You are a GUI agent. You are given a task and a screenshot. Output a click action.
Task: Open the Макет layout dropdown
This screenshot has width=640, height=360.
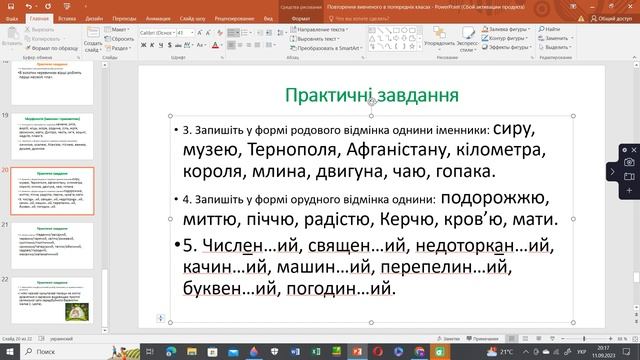pos(117,29)
